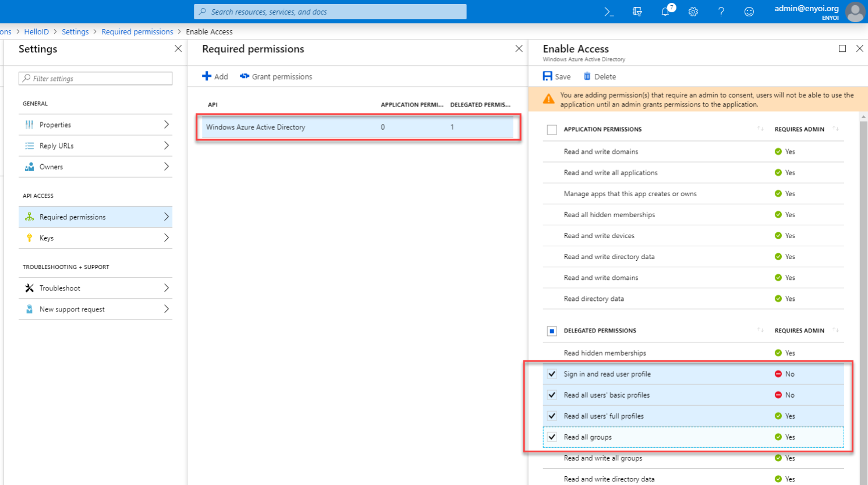The width and height of the screenshot is (868, 485).
Task: Expand Required permissions chevron
Action: click(166, 217)
